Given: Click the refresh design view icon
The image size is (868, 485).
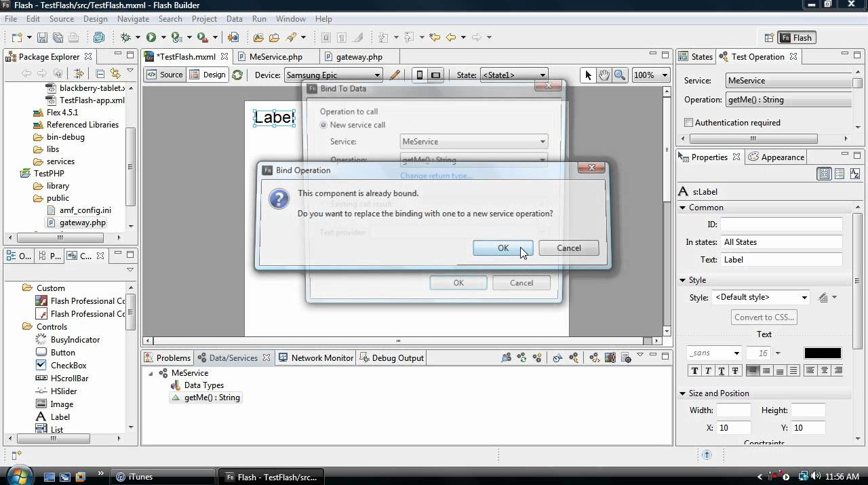Looking at the screenshot, I should [x=237, y=75].
